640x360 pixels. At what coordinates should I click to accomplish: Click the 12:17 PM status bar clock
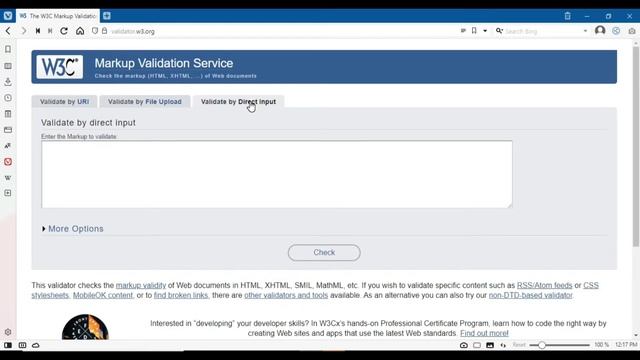pos(626,345)
